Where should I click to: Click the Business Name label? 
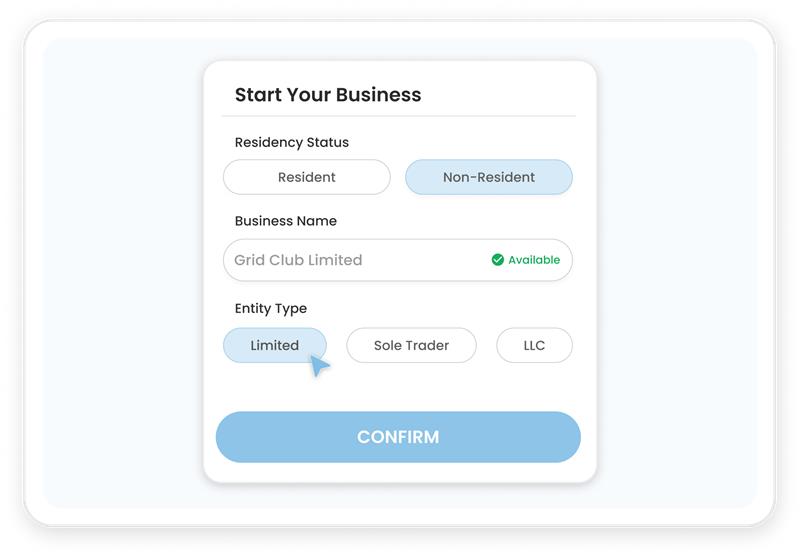coord(286,221)
